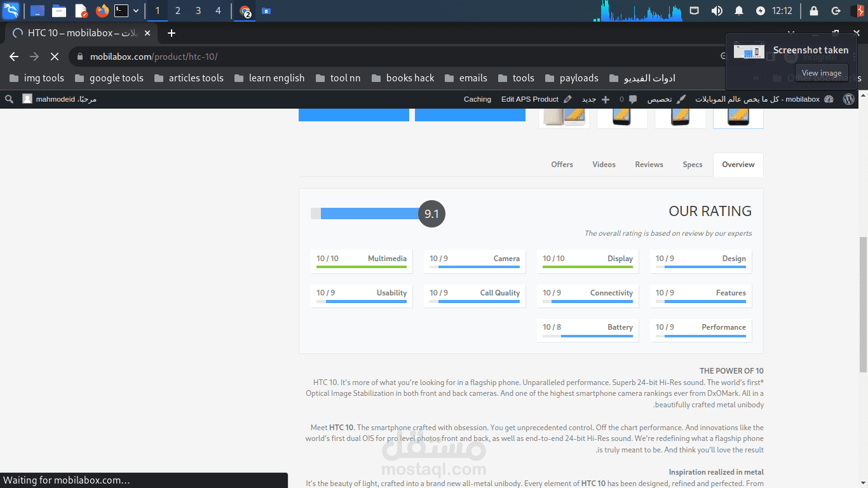Switch to the Reviews tab

pos(649,165)
